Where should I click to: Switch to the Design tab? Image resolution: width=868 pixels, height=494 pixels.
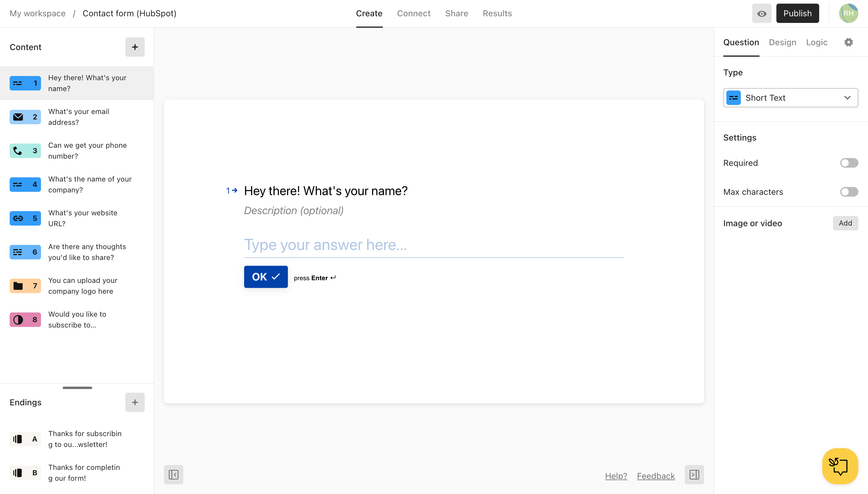[783, 42]
